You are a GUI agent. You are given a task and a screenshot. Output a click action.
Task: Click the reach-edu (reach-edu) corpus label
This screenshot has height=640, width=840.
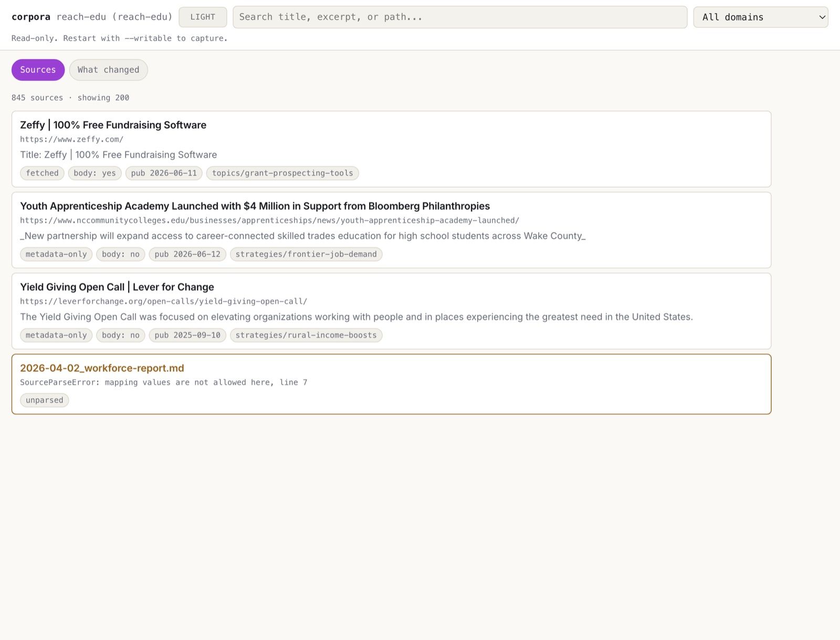click(114, 17)
